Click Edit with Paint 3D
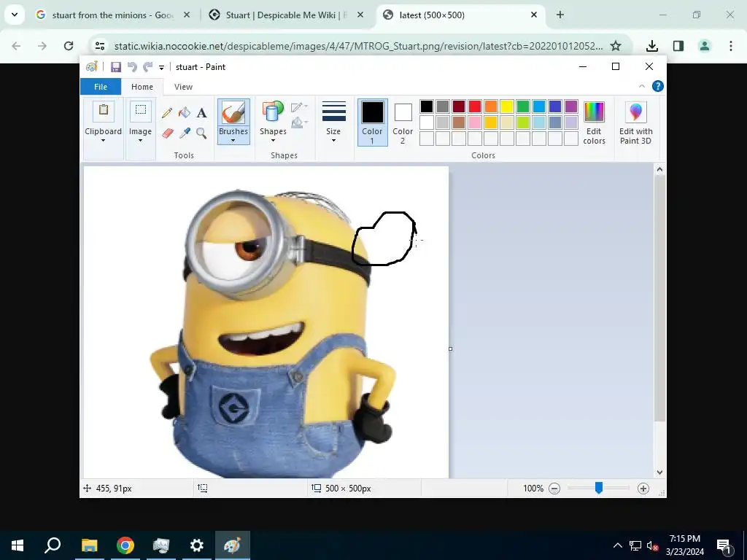747x560 pixels. [x=635, y=122]
